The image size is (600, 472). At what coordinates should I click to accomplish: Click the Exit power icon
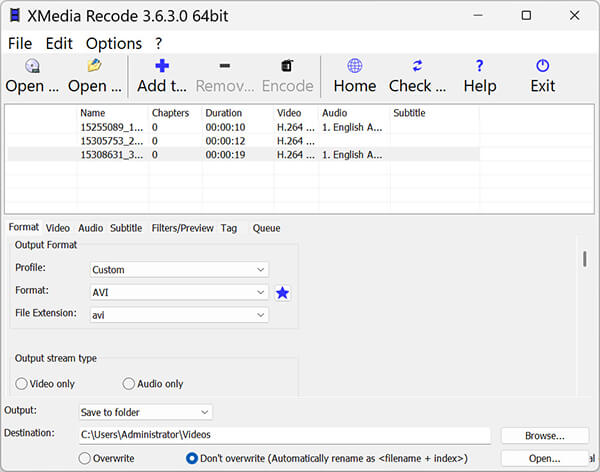click(543, 66)
